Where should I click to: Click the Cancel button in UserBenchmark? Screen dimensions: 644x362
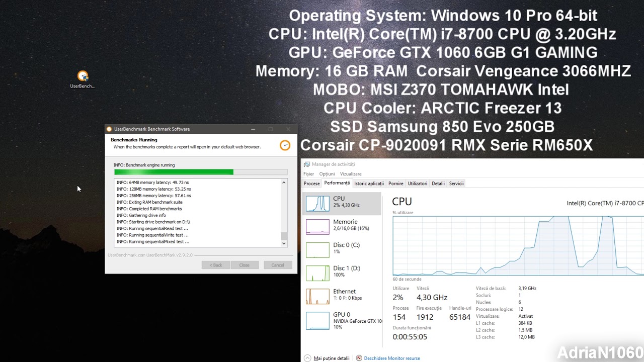[278, 265]
